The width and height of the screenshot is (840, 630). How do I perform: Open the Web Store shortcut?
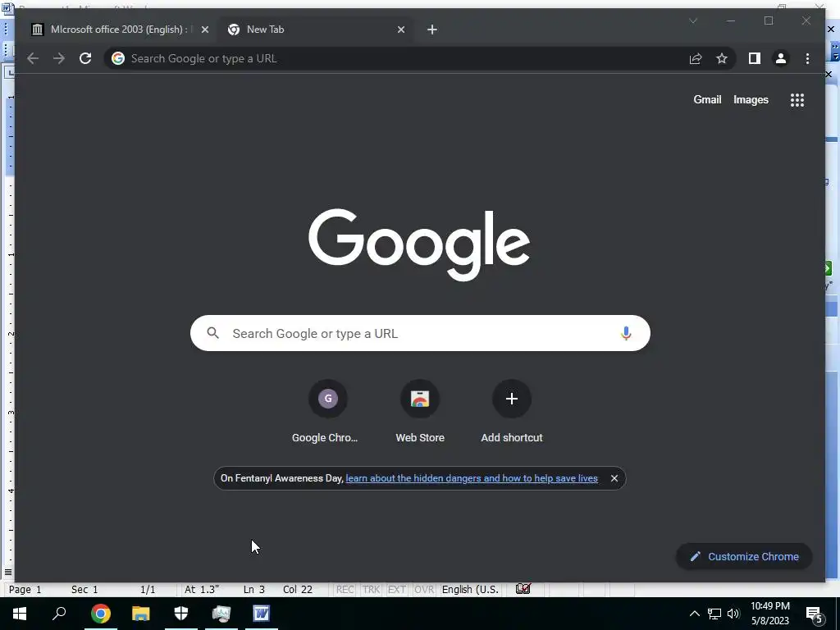click(420, 412)
